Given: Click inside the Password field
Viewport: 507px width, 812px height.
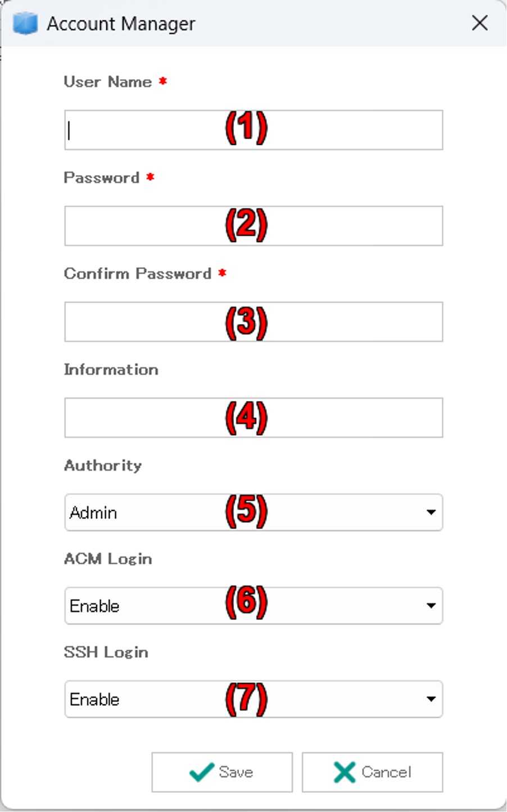Looking at the screenshot, I should pos(141,225).
